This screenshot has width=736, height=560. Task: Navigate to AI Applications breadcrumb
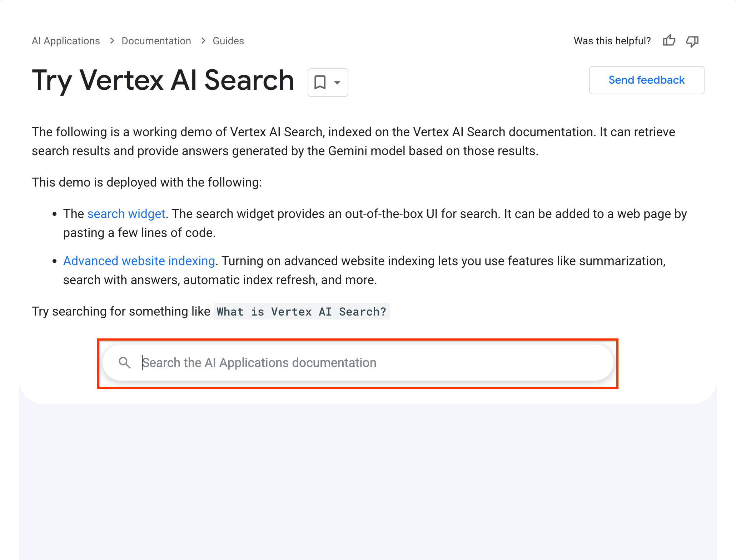pos(66,41)
